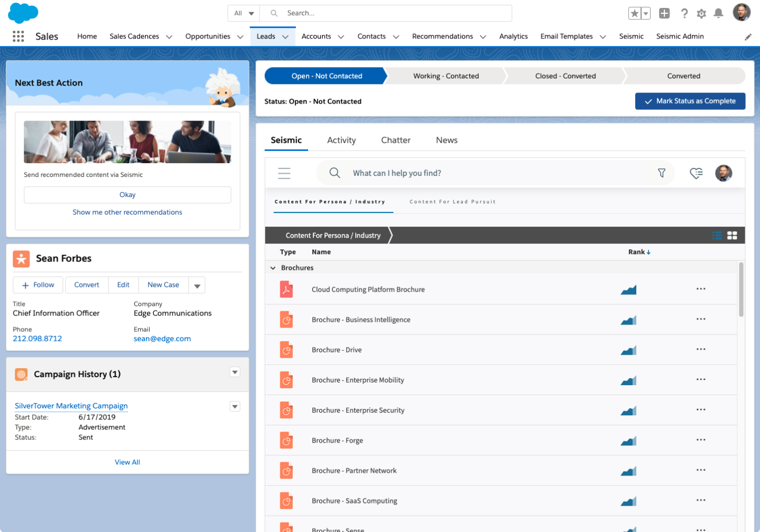Click the sean@edge.com email link
This screenshot has height=532, width=760.
point(162,339)
